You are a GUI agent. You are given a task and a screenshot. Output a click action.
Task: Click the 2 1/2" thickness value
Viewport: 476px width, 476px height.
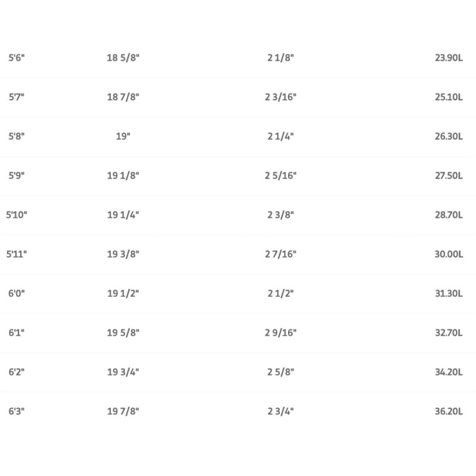pyautogui.click(x=281, y=293)
